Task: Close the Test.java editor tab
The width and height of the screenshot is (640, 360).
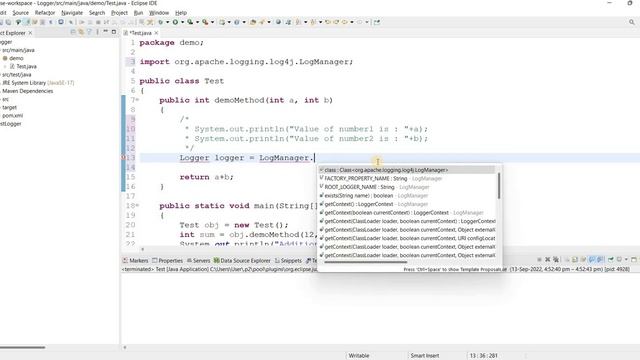Action: 156,33
